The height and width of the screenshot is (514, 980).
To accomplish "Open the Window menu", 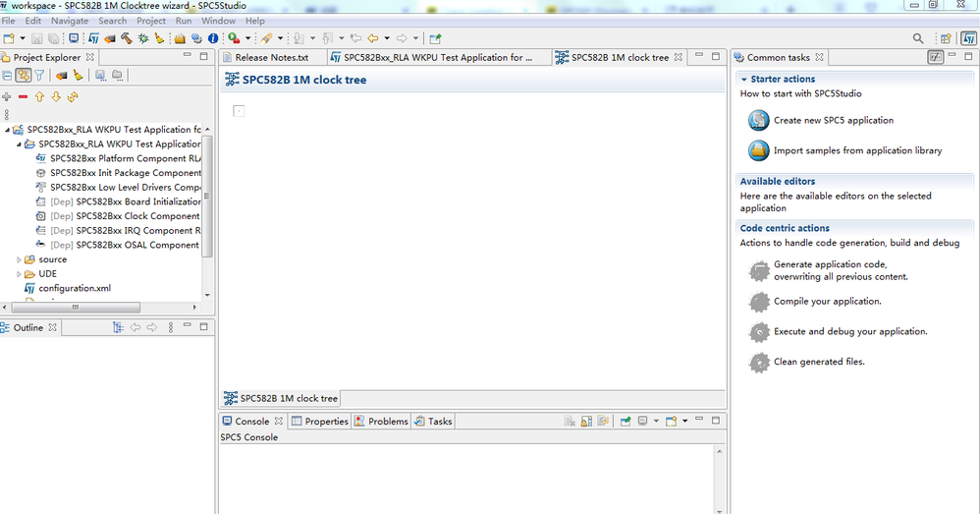I will click(218, 21).
